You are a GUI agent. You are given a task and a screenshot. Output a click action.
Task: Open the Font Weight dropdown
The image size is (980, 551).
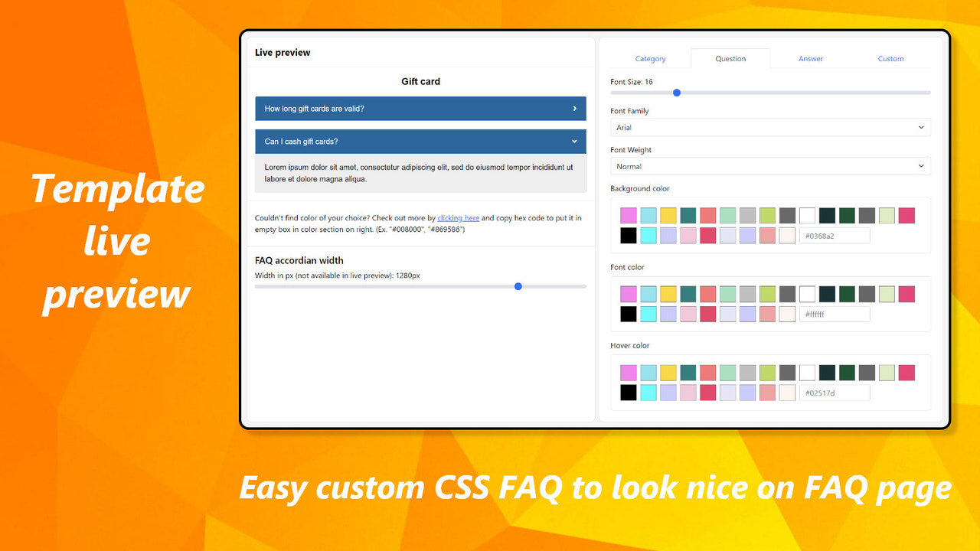[x=770, y=166]
